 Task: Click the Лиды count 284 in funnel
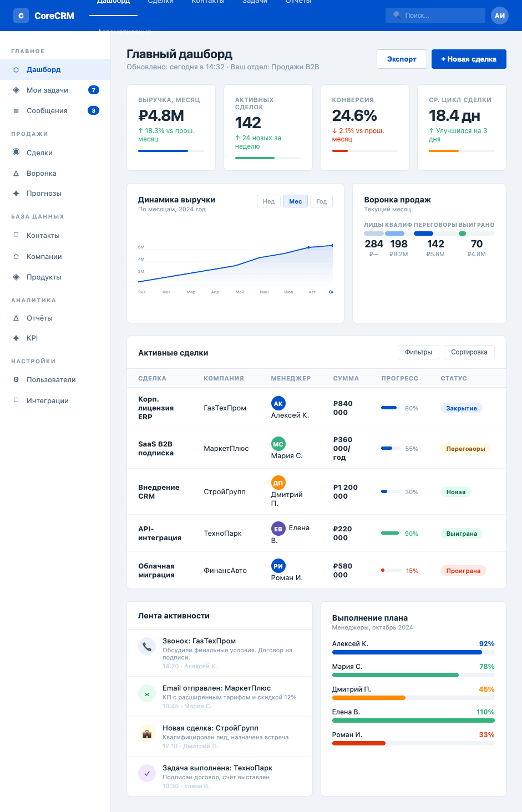coord(374,244)
